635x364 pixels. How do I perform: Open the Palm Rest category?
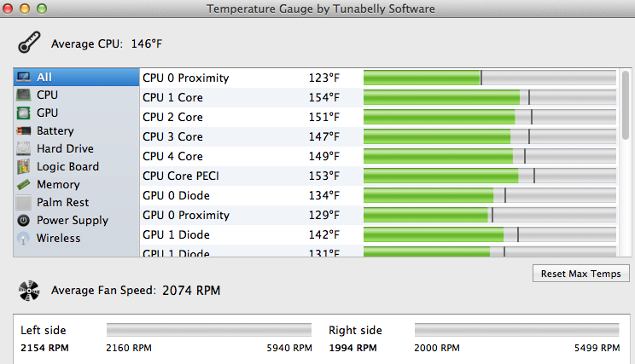pyautogui.click(x=76, y=202)
